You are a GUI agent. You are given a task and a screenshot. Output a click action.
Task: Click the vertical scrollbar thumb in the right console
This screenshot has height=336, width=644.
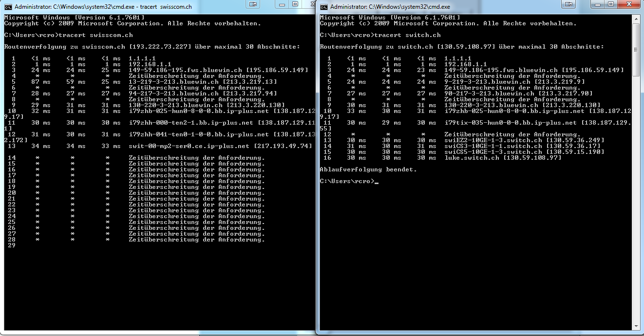click(636, 49)
